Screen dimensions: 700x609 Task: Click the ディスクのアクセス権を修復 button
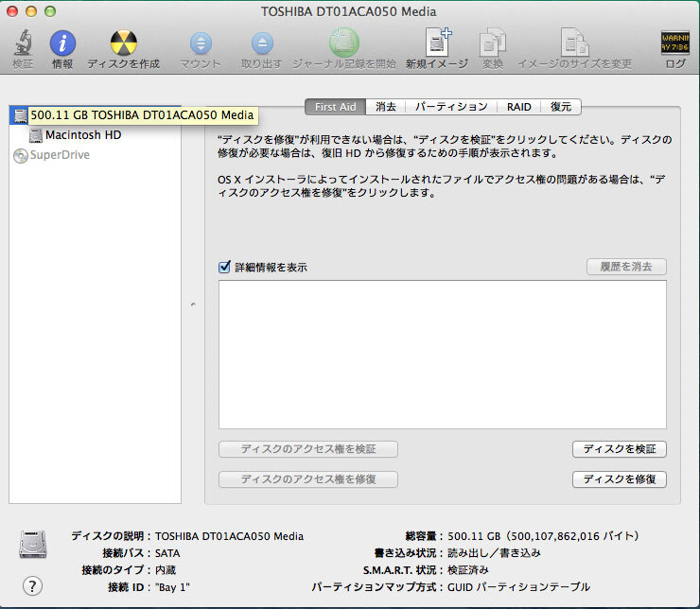pos(308,479)
